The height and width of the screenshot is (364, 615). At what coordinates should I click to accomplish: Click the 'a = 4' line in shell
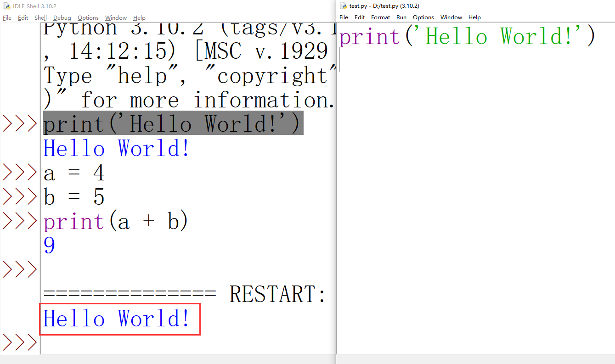coord(74,173)
